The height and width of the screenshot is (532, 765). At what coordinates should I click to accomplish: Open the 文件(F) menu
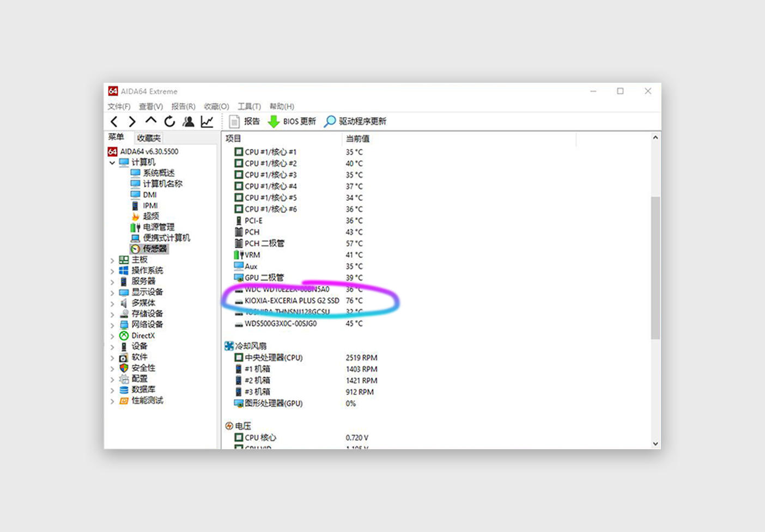(x=119, y=106)
